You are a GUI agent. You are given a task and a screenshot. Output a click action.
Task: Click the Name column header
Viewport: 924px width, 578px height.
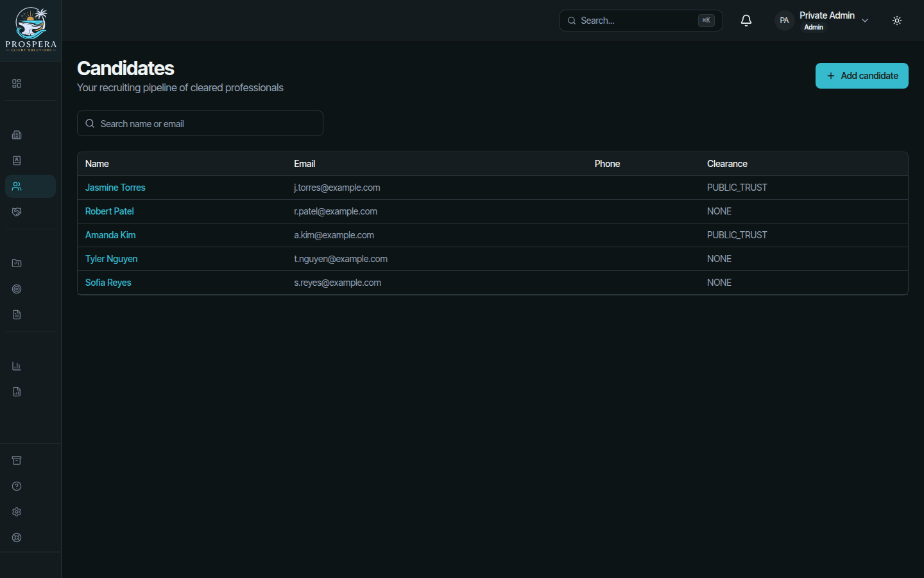(97, 164)
